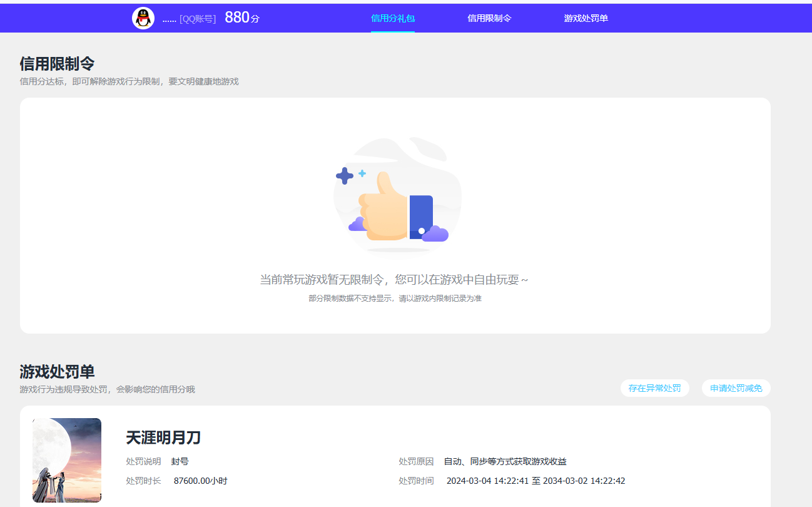Click the punishment duration 87600.00小时
The image size is (812, 507).
200,481
